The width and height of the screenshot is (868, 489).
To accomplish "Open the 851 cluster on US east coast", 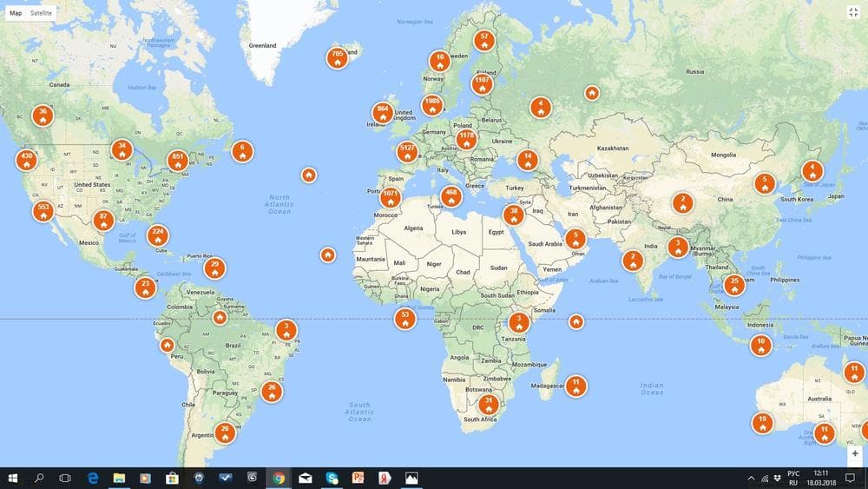I will pyautogui.click(x=177, y=161).
